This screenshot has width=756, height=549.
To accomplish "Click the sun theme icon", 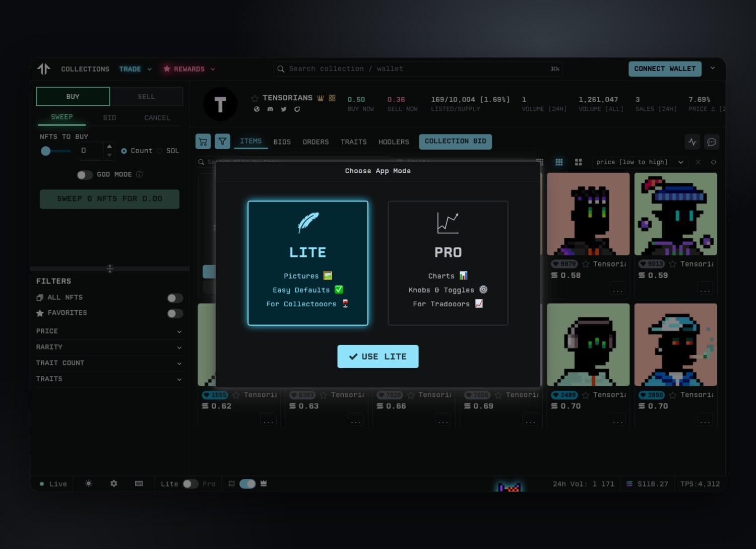I will pos(89,484).
